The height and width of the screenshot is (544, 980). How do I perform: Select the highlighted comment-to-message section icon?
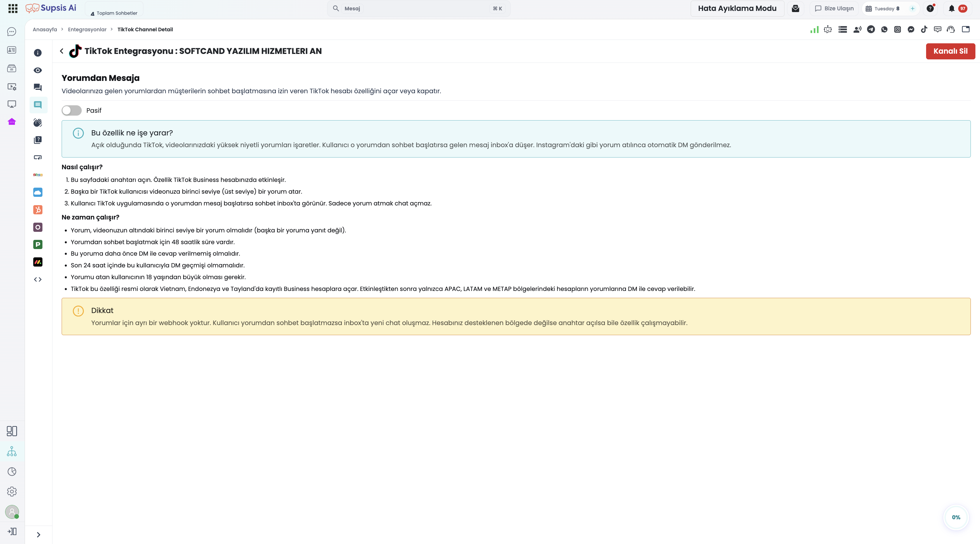pyautogui.click(x=38, y=105)
